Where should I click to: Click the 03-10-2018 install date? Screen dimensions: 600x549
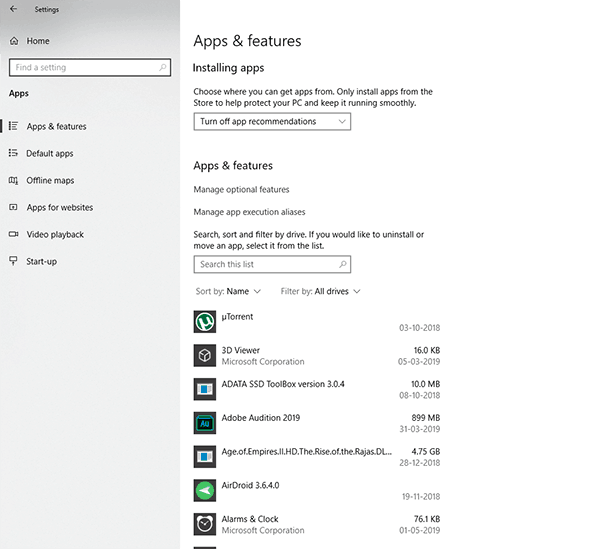(420, 328)
